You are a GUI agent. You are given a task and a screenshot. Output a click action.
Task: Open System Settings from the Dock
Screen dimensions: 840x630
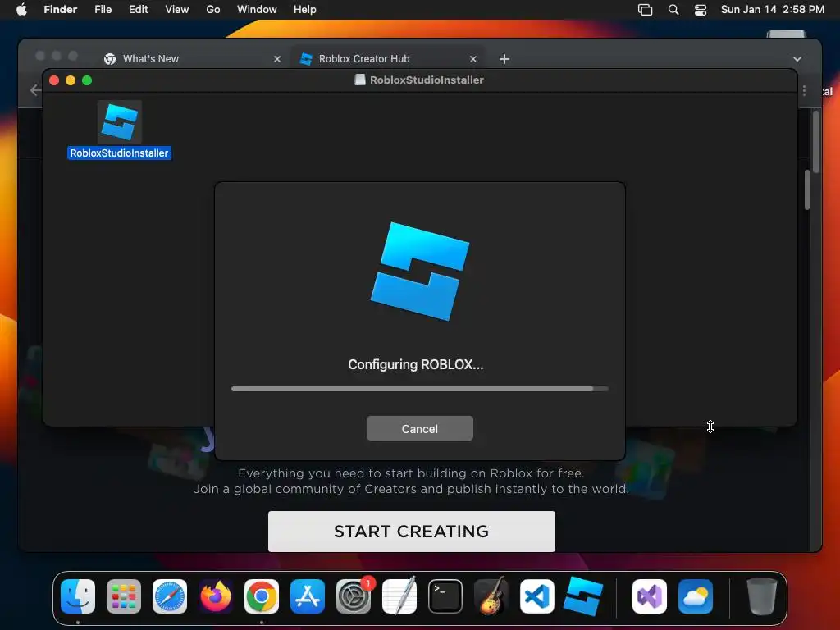354,596
